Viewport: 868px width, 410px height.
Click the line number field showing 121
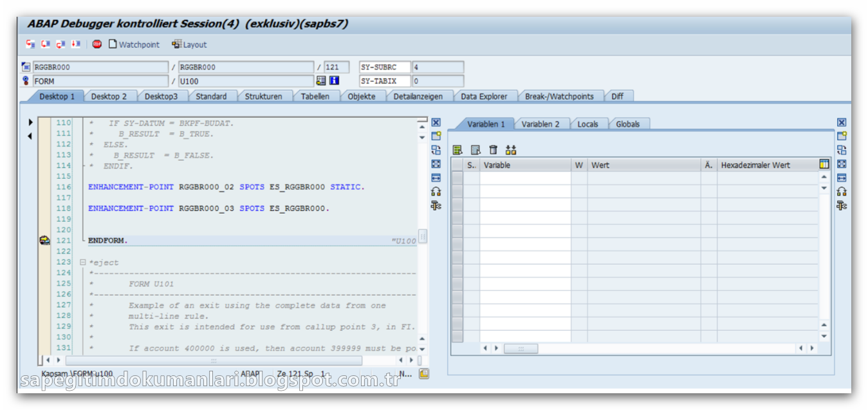coord(337,67)
